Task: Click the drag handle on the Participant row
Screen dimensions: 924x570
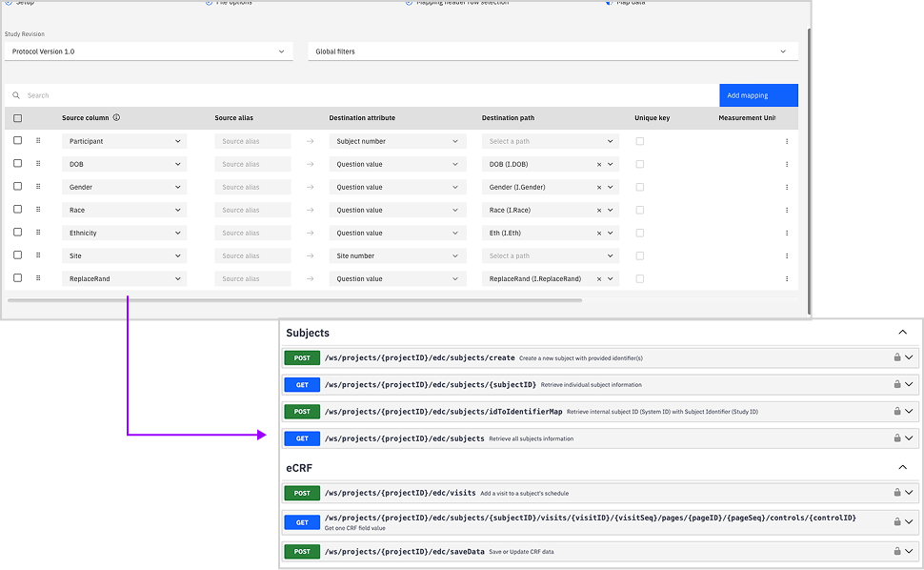Action: pos(38,141)
